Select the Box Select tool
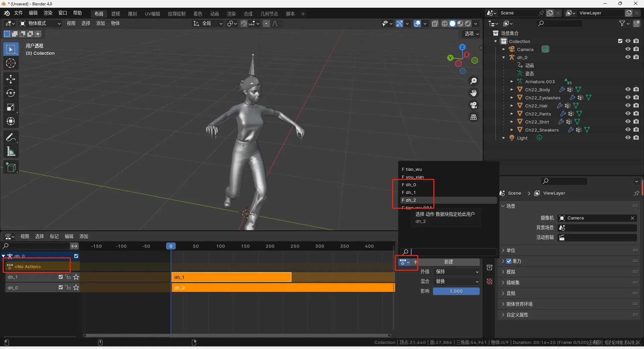Viewport: 644px width, 349px height. point(11,49)
